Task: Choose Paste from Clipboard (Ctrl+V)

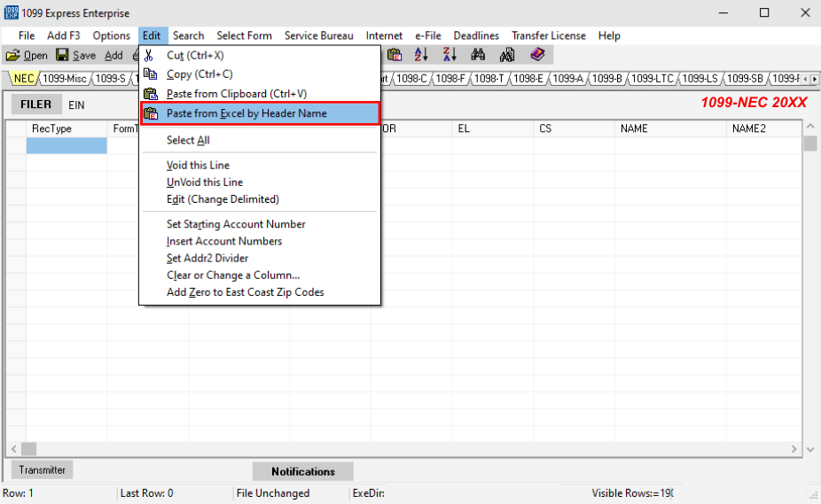Action: (260, 94)
